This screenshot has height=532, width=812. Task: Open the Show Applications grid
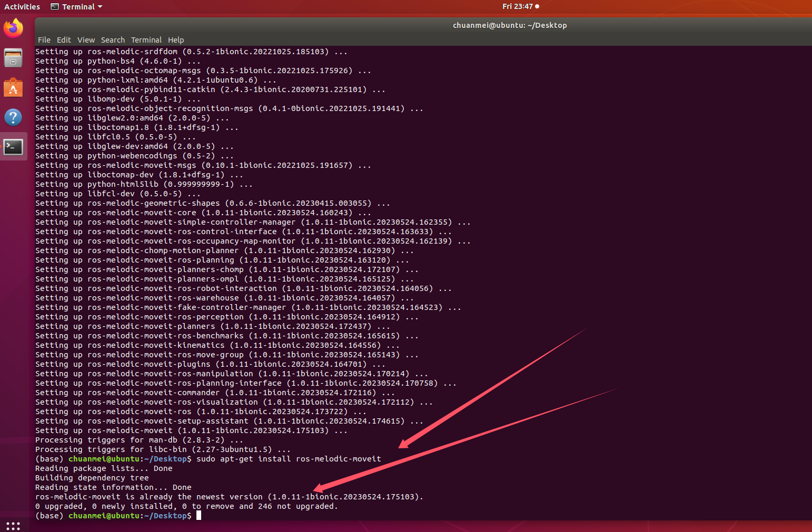[13, 526]
